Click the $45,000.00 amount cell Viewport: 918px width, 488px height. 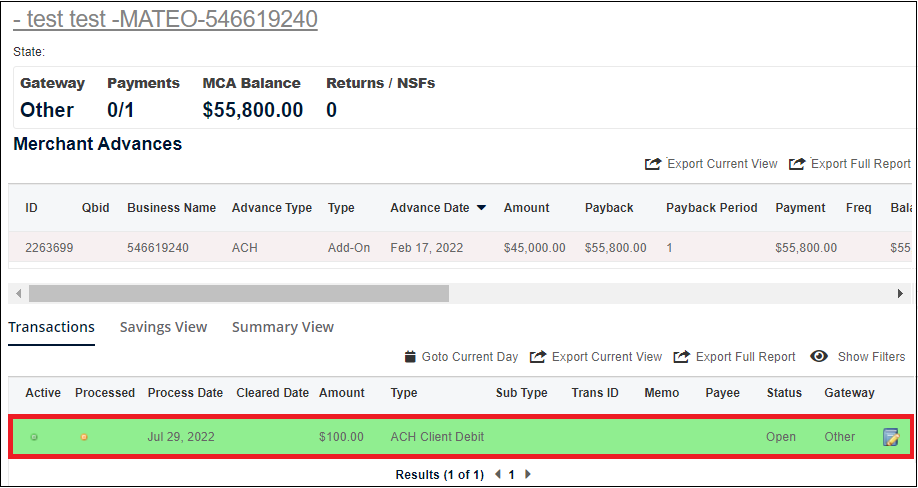(535, 248)
